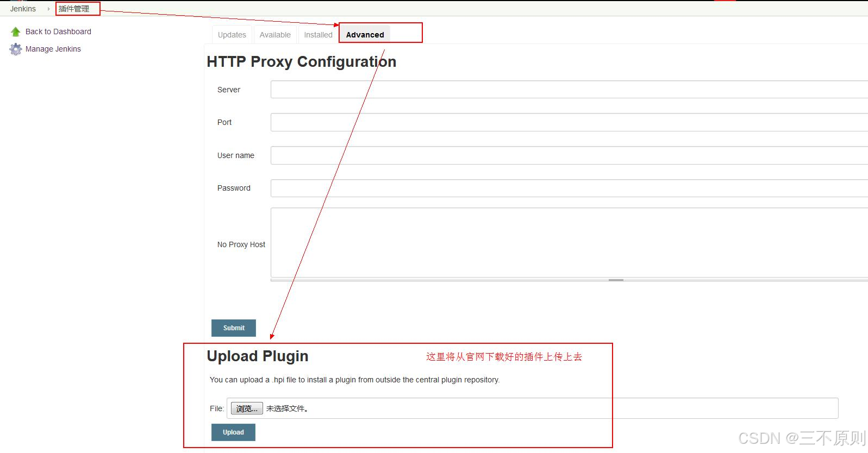The image size is (868, 453).
Task: Switch to the Updates tab
Action: (x=232, y=34)
